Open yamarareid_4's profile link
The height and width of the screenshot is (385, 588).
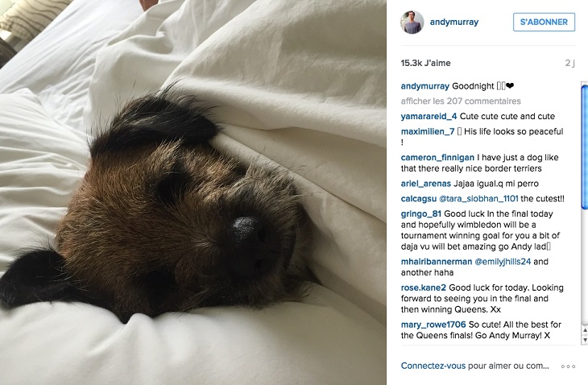tap(429, 116)
